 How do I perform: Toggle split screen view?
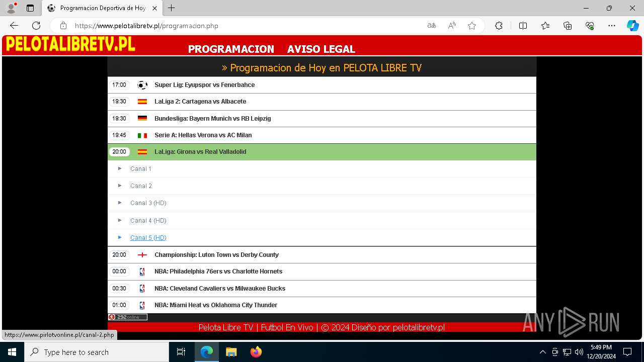[523, 26]
